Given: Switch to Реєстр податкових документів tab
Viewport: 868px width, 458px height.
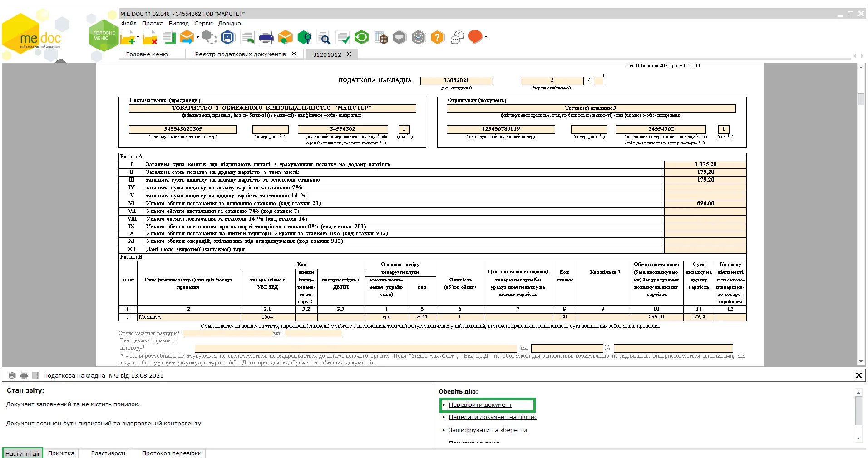Looking at the screenshot, I should click(x=240, y=54).
